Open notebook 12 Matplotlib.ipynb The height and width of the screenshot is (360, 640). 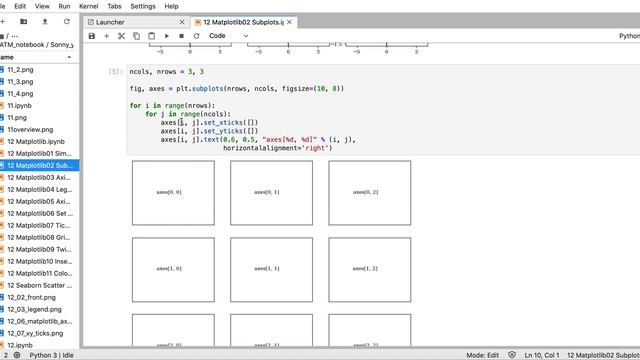[40, 142]
